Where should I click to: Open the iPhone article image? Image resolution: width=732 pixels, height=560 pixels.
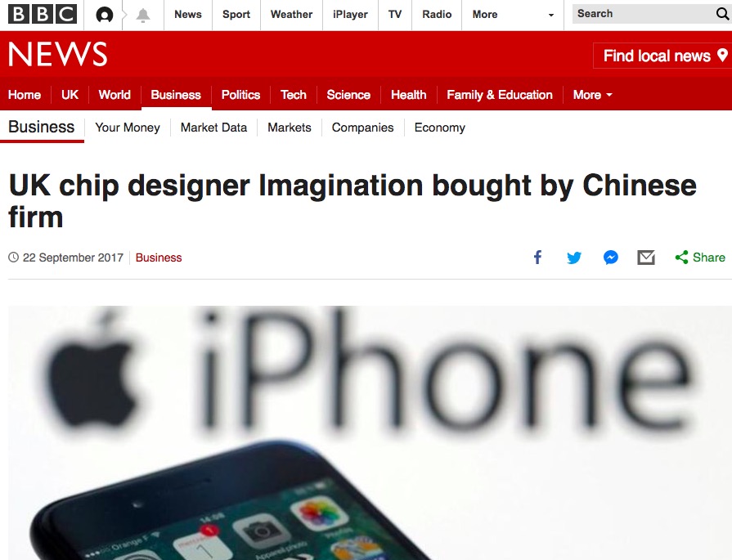pyautogui.click(x=370, y=432)
